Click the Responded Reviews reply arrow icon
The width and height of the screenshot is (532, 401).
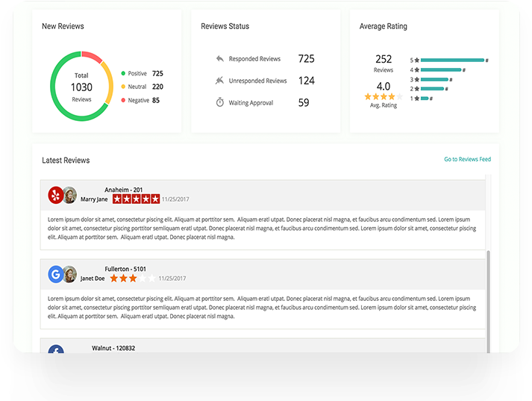pos(220,59)
